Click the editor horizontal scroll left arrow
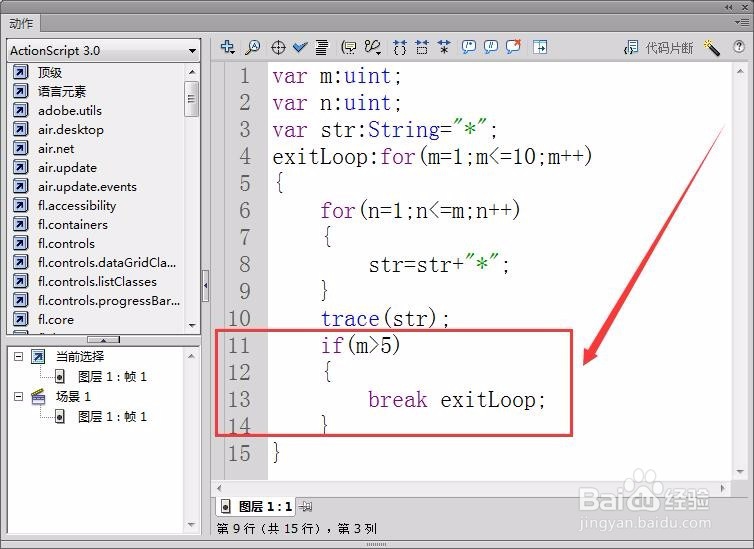 click(219, 488)
